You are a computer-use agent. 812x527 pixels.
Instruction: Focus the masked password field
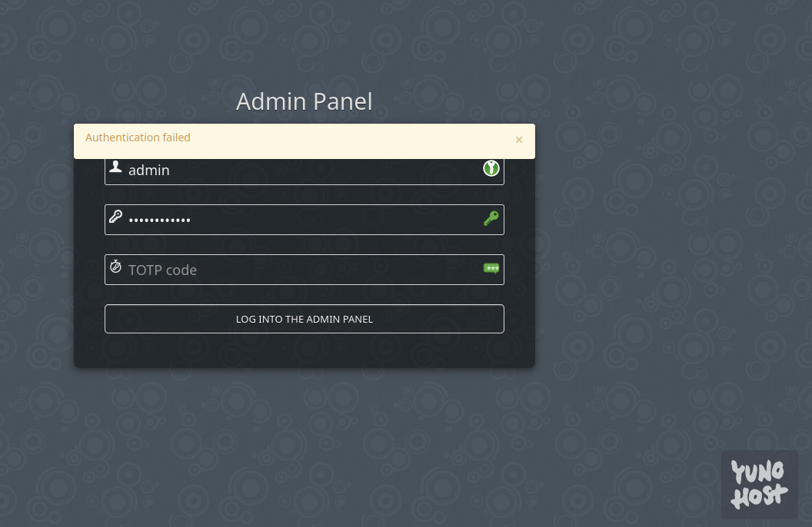click(x=304, y=220)
